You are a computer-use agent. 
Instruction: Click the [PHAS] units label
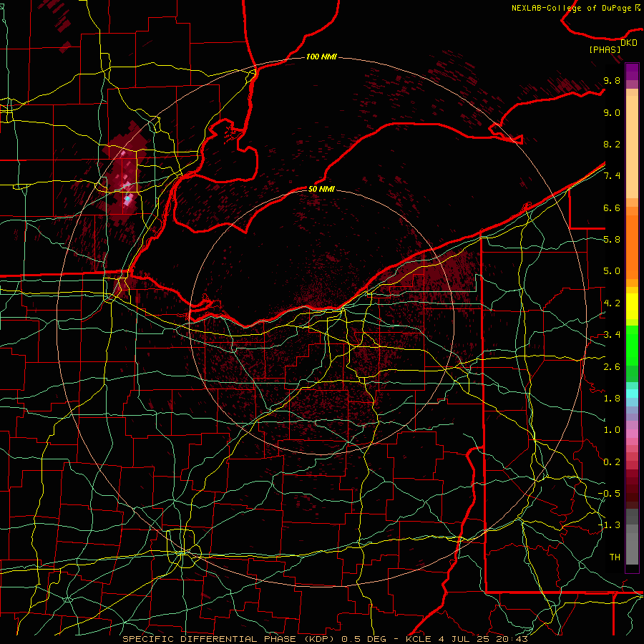(x=605, y=49)
